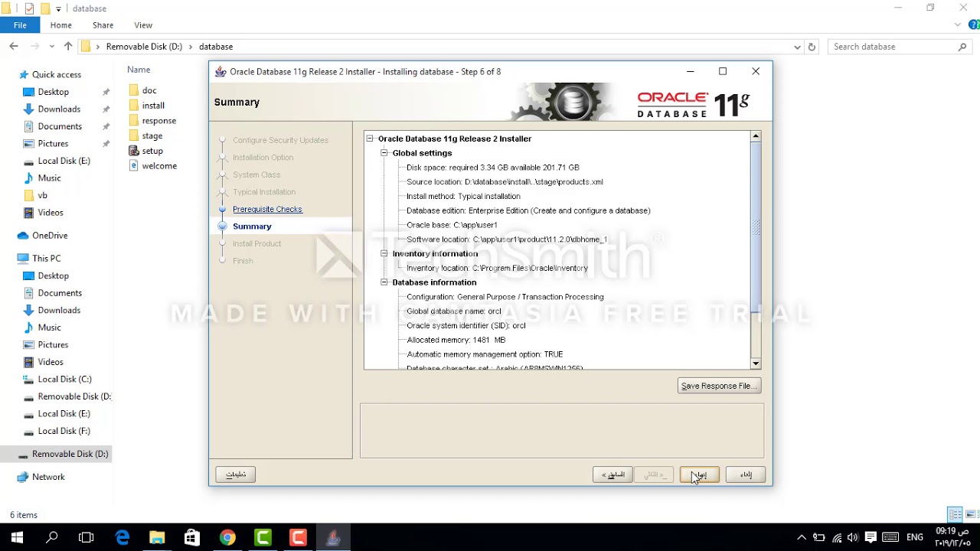Open File Explorer from taskbar
Screen dimensions: 980x551
[157, 538]
